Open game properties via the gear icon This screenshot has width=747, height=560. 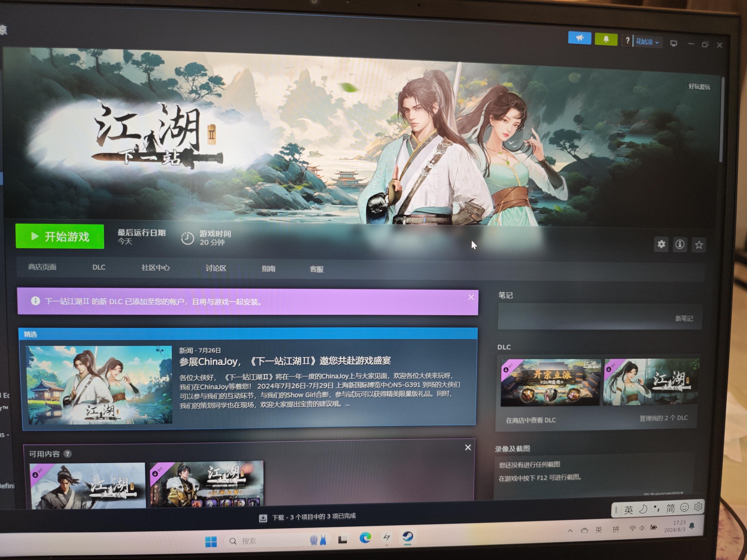pos(661,244)
